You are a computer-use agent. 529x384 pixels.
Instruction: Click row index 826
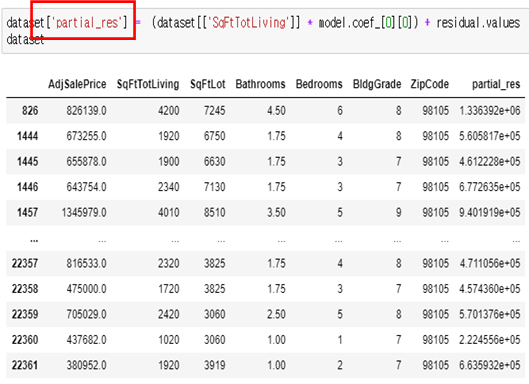click(30, 111)
